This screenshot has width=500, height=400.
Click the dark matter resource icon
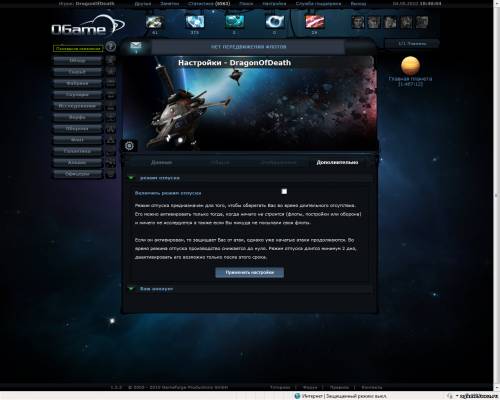coord(314,22)
